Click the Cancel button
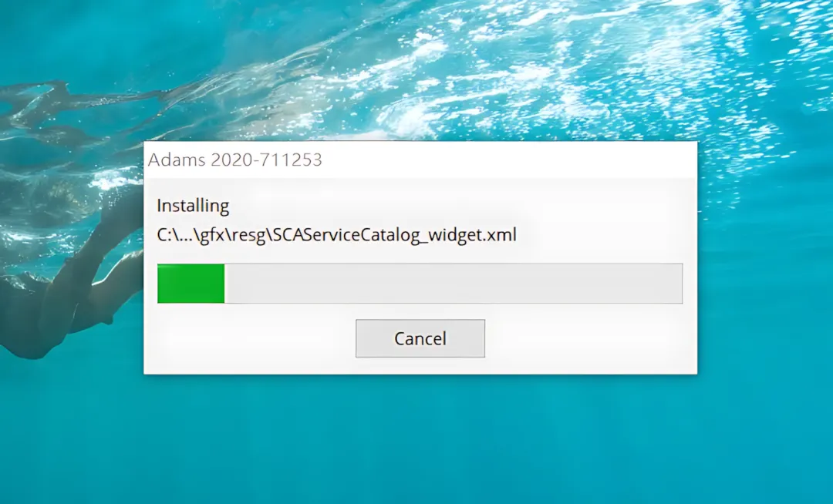Image resolution: width=833 pixels, height=504 pixels. 420,338
